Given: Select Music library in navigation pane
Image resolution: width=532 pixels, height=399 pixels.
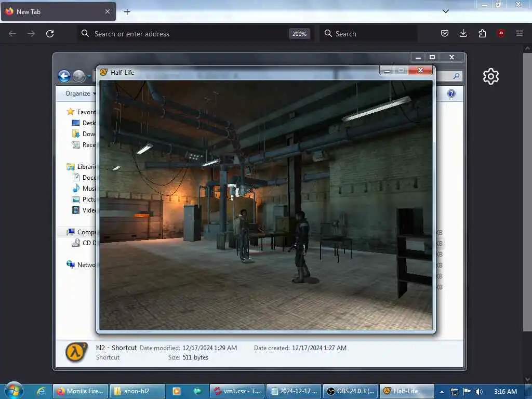Looking at the screenshot, I should 85,188.
